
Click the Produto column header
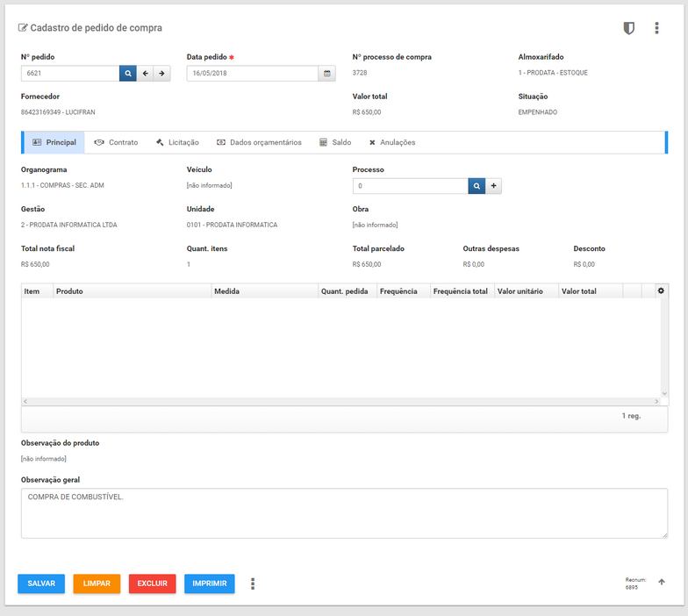(132, 291)
